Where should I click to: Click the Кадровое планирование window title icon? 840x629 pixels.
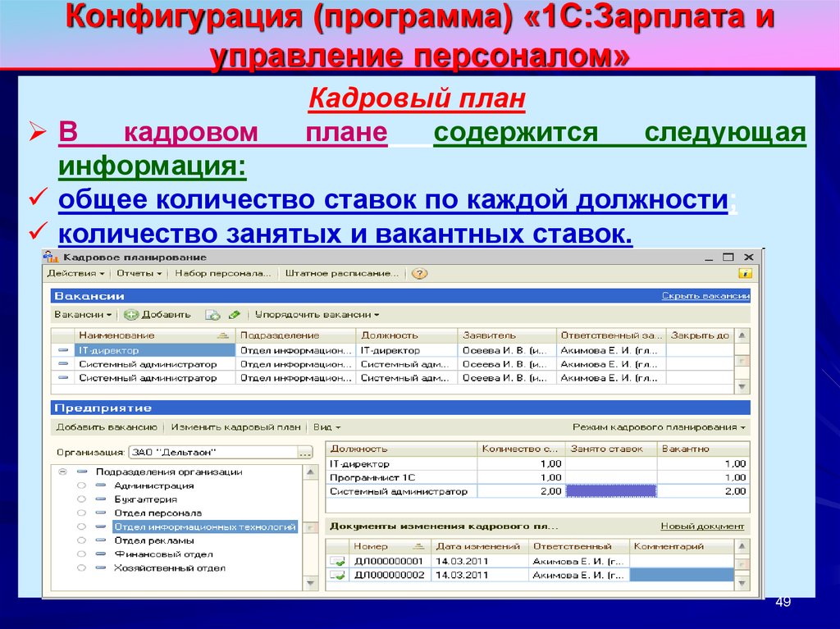[x=51, y=258]
